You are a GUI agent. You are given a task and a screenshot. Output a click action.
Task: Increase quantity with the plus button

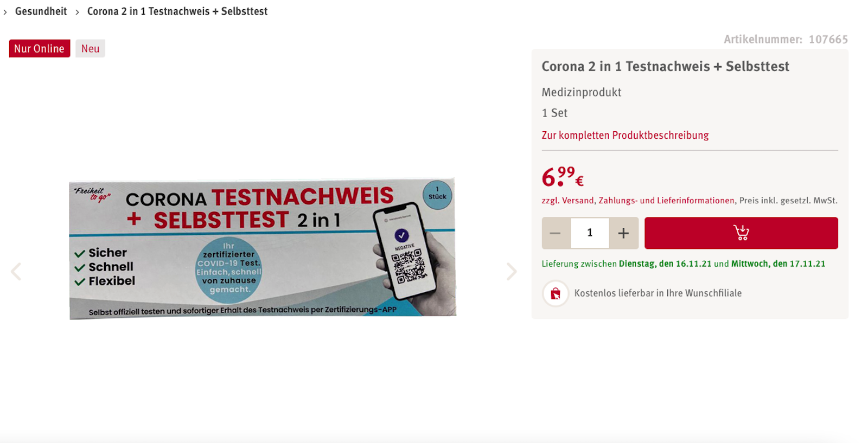(623, 233)
